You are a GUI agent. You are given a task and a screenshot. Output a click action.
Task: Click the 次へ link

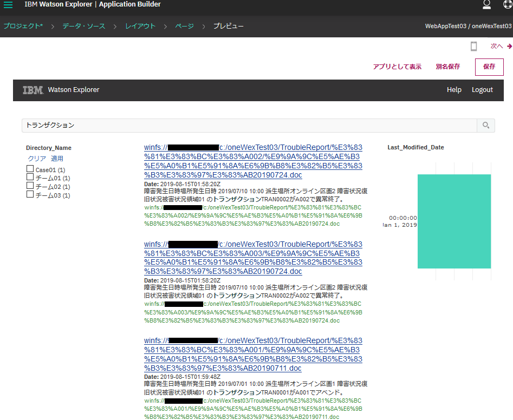pos(497,47)
